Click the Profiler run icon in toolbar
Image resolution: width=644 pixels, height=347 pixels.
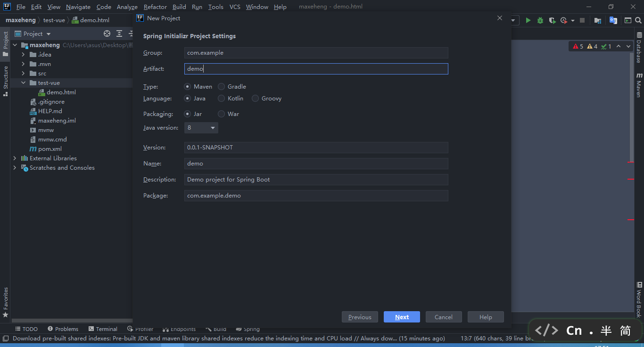pyautogui.click(x=564, y=20)
